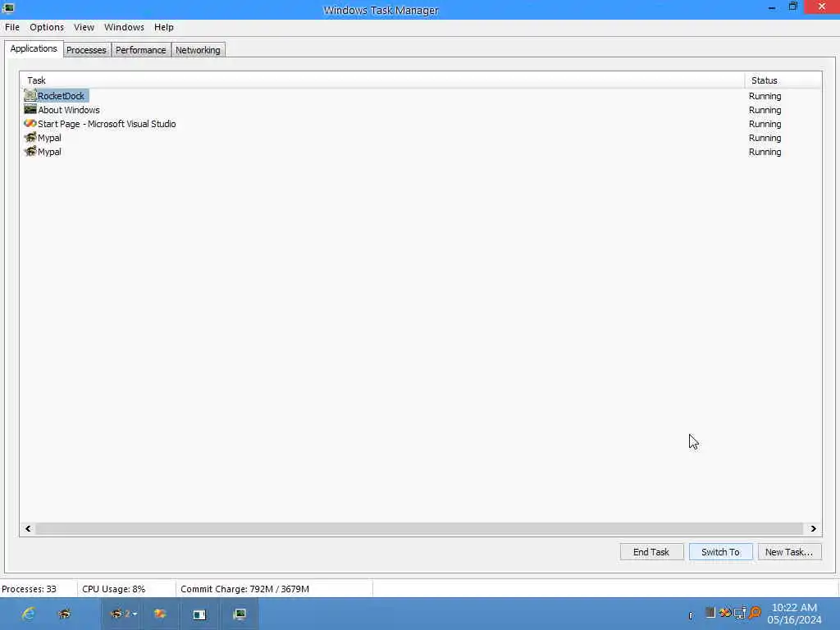Select the About Windows task name
Viewport: 840px width, 630px height.
coord(69,110)
